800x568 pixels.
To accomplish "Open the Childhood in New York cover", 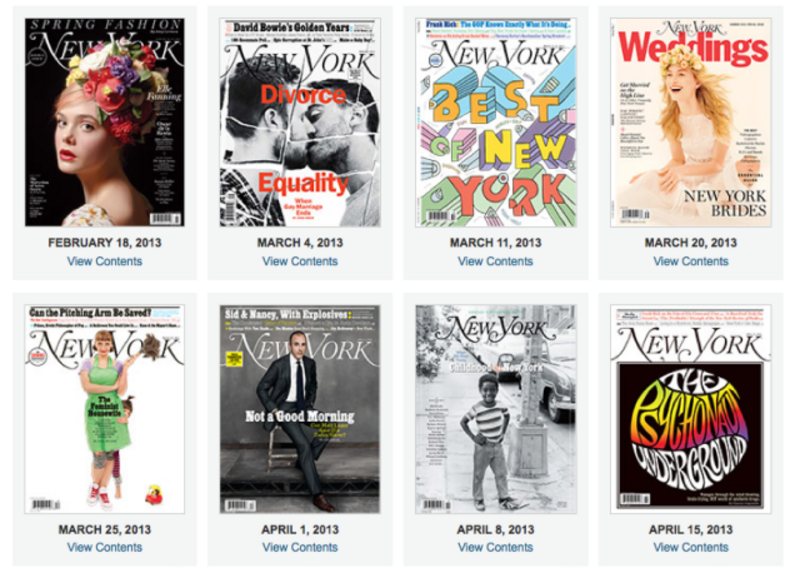I will coord(495,409).
